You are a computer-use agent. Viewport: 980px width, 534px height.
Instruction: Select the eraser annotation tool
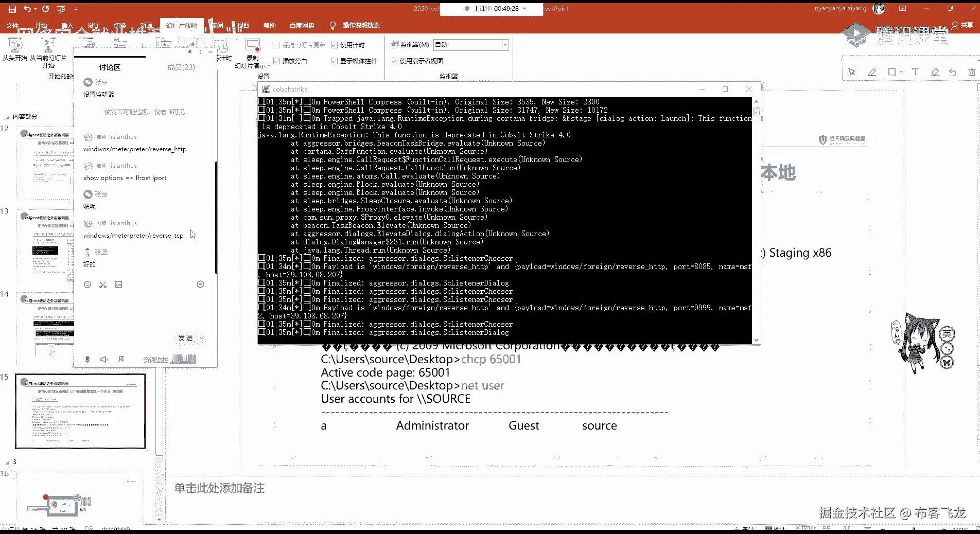tap(935, 72)
